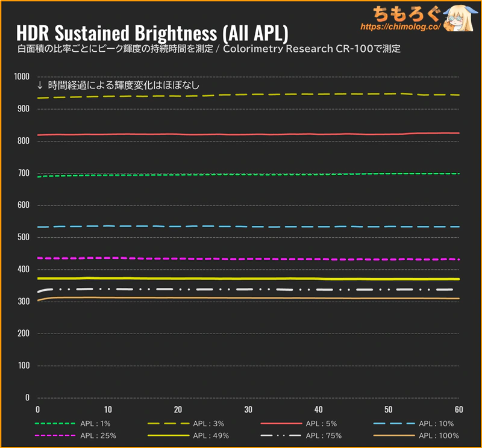Select the APL : 49% legend entry
This screenshot has height=448, width=482.
point(188,436)
